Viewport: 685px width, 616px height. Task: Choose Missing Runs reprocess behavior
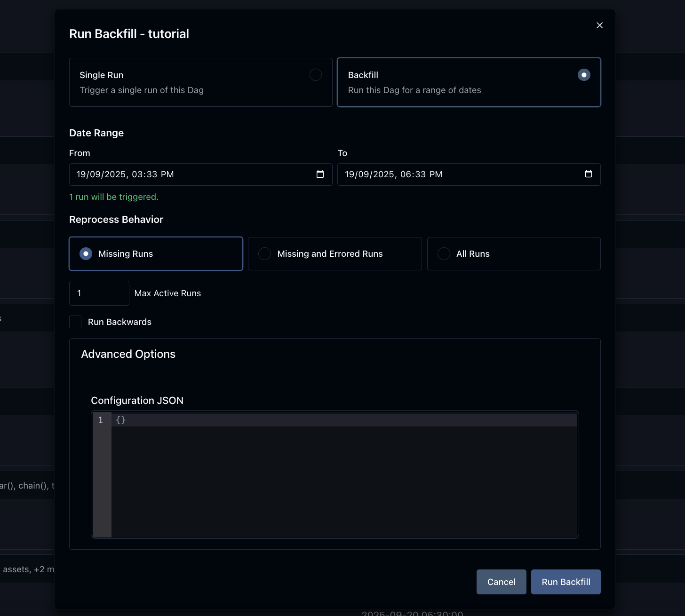point(86,253)
